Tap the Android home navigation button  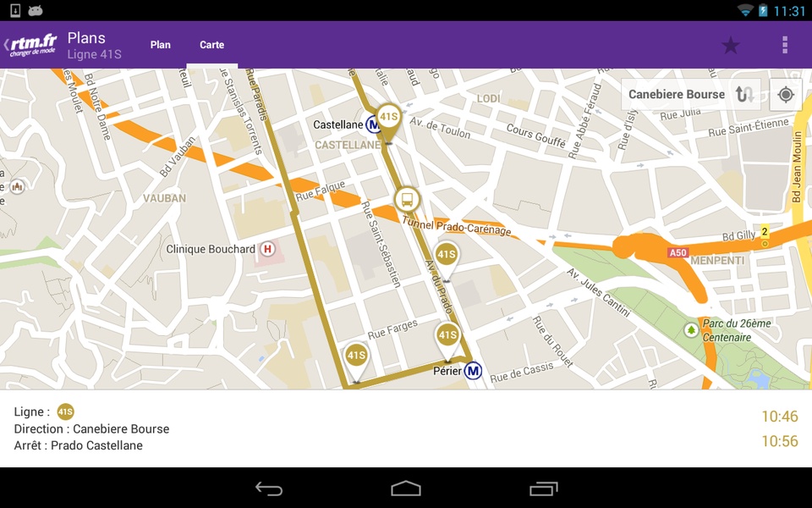405,489
